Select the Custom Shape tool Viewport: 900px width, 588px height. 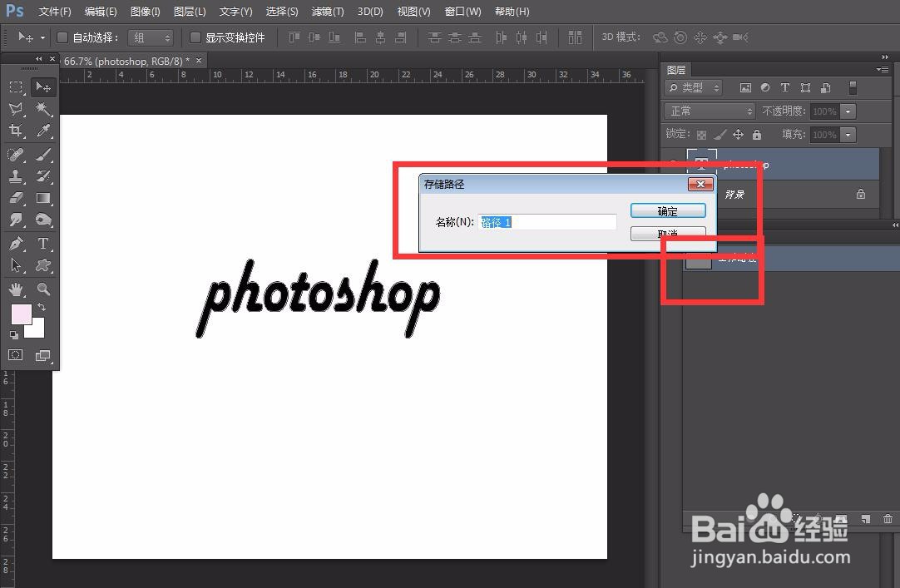coord(43,265)
